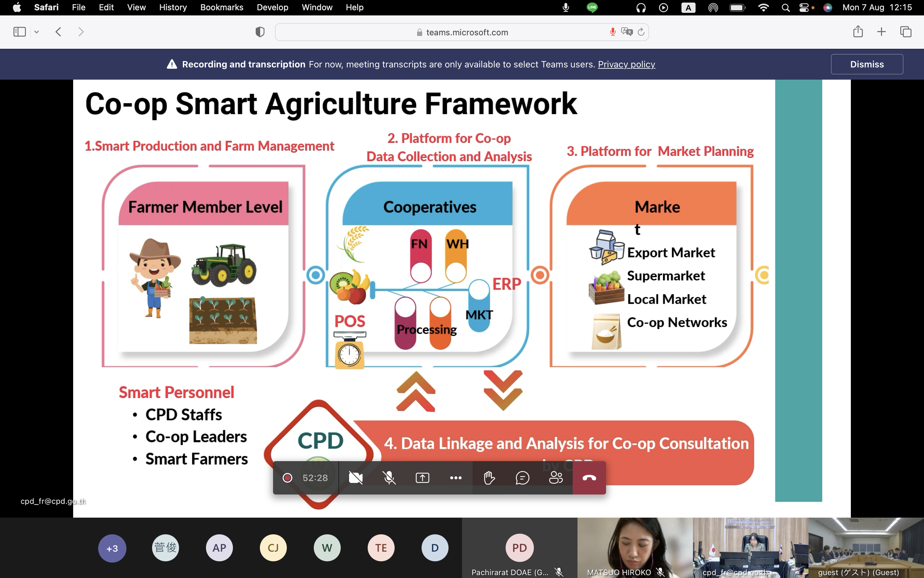Open the Safari share sheet
Screen dimensions: 924x578
pos(858,31)
